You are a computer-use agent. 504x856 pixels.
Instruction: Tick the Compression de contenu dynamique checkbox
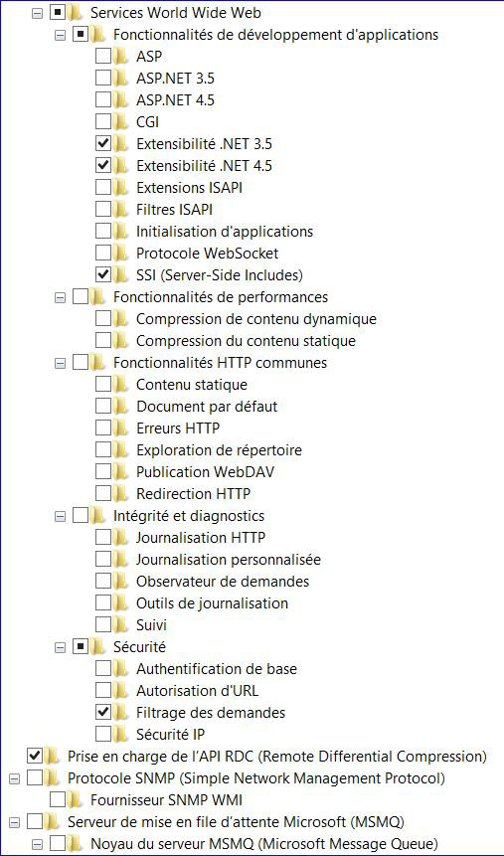[103, 318]
